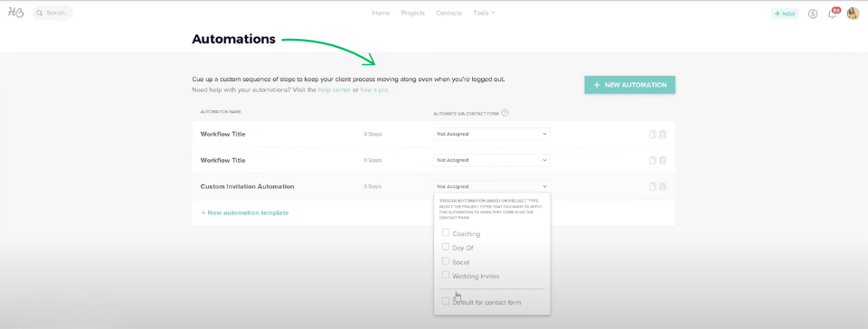
Task: Click the 3 Steps label
Action: (x=373, y=186)
